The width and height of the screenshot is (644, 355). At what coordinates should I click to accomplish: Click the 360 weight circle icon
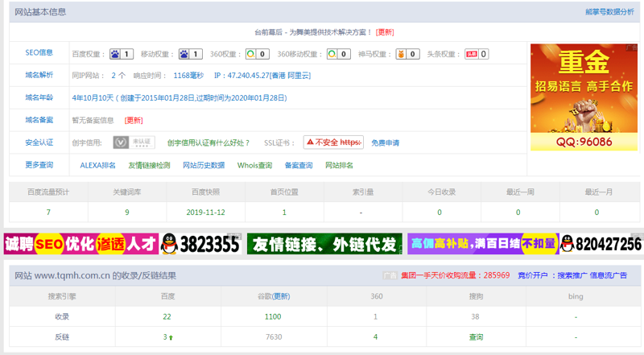(250, 54)
